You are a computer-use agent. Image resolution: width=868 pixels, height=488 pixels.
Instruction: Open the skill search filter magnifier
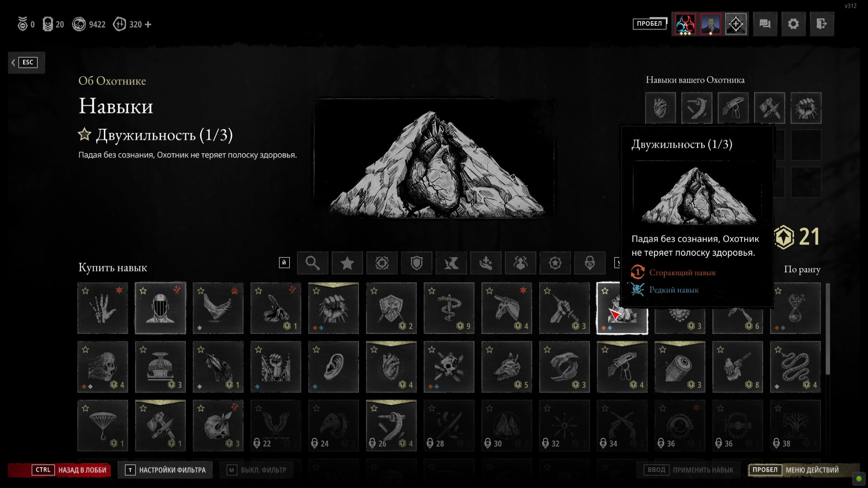(312, 263)
